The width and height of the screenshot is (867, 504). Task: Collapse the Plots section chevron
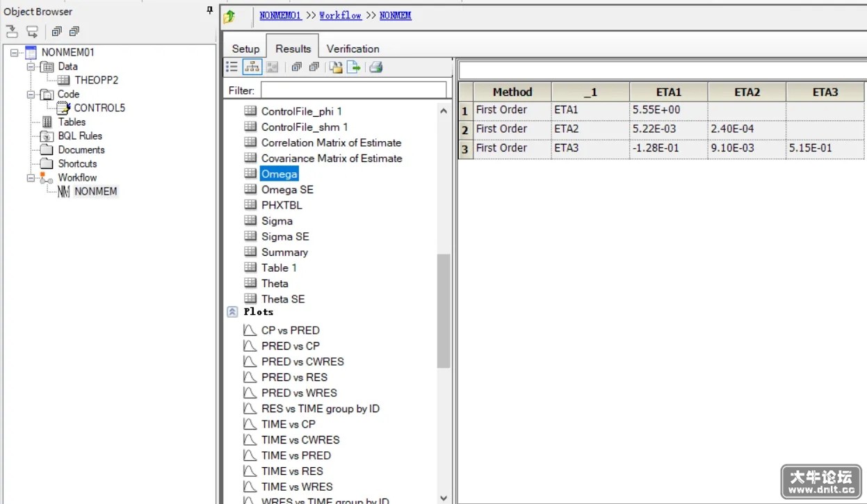(233, 312)
